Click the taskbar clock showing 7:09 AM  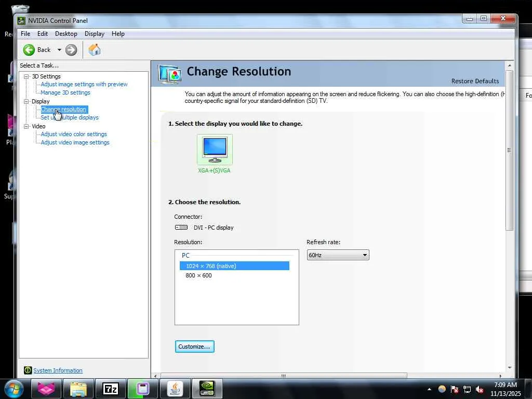tap(506, 389)
